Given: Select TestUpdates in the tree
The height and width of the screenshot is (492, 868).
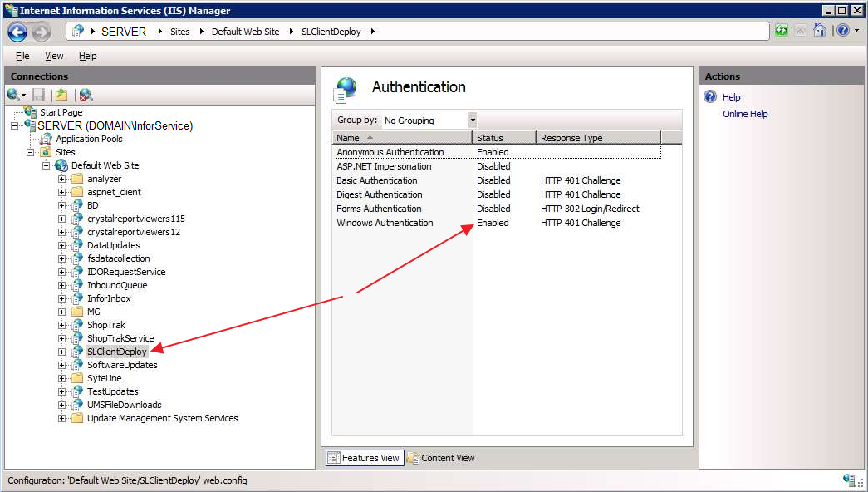Looking at the screenshot, I should point(112,391).
